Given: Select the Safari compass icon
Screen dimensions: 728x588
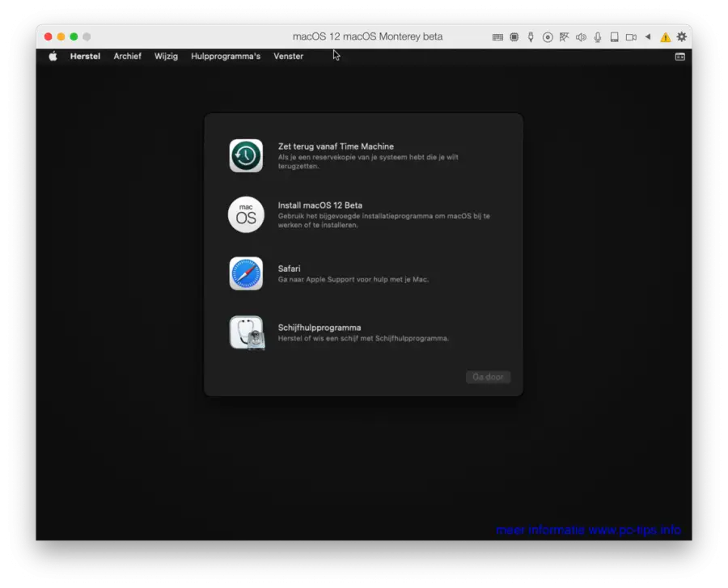Looking at the screenshot, I should 246,273.
